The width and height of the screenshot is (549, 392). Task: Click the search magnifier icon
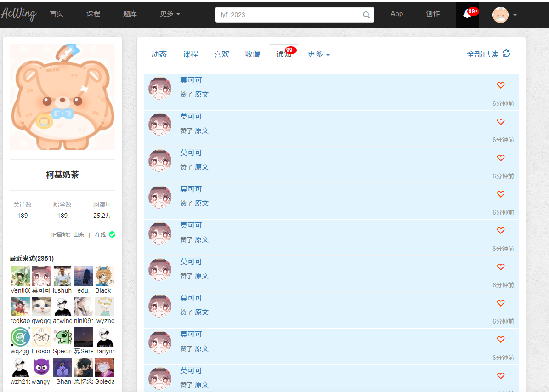click(366, 15)
